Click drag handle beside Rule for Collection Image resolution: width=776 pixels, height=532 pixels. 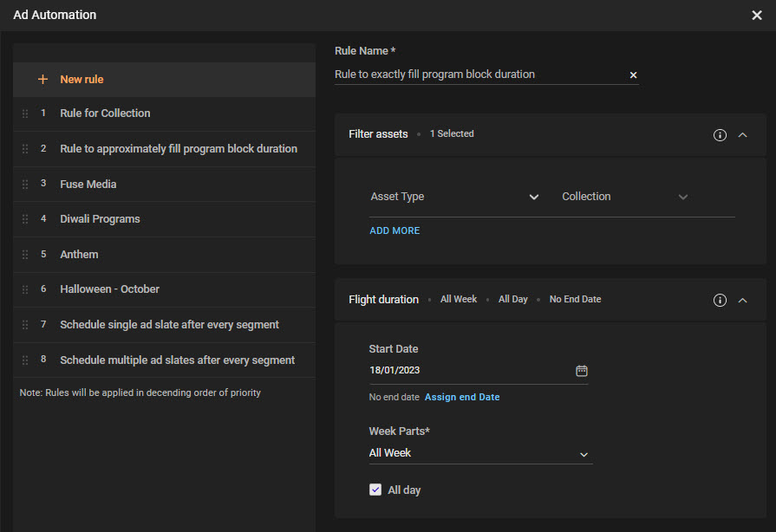pos(25,114)
